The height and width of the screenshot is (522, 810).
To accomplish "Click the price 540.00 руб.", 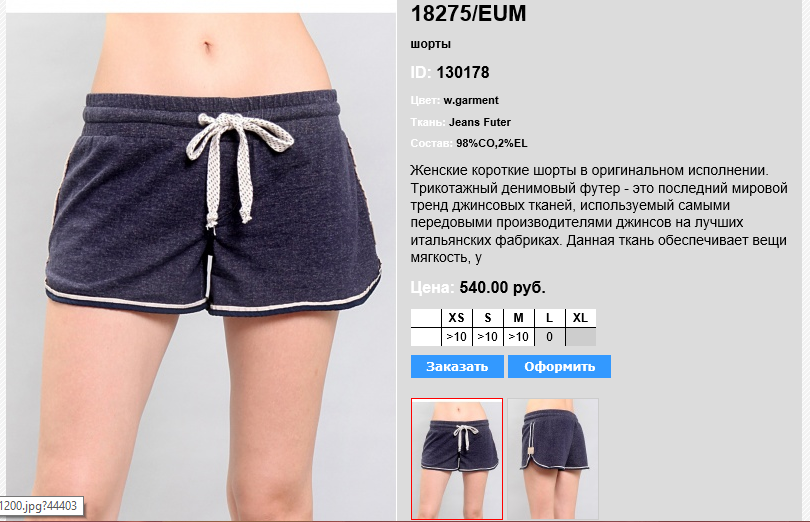I will [502, 287].
